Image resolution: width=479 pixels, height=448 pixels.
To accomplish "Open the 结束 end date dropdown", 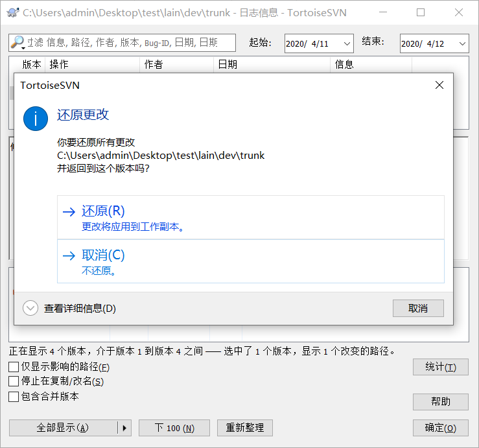I will (x=462, y=43).
